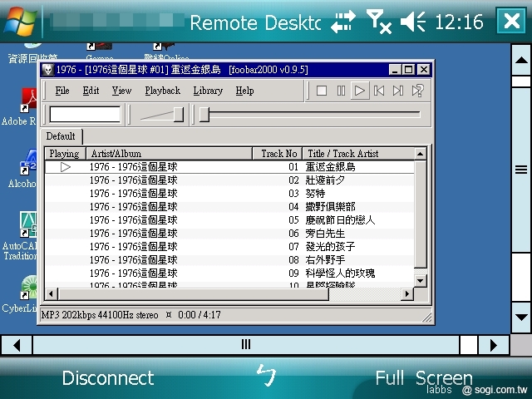Tap the speaker volume icon in top bar
Image resolution: width=532 pixels, height=399 pixels.
click(x=412, y=22)
